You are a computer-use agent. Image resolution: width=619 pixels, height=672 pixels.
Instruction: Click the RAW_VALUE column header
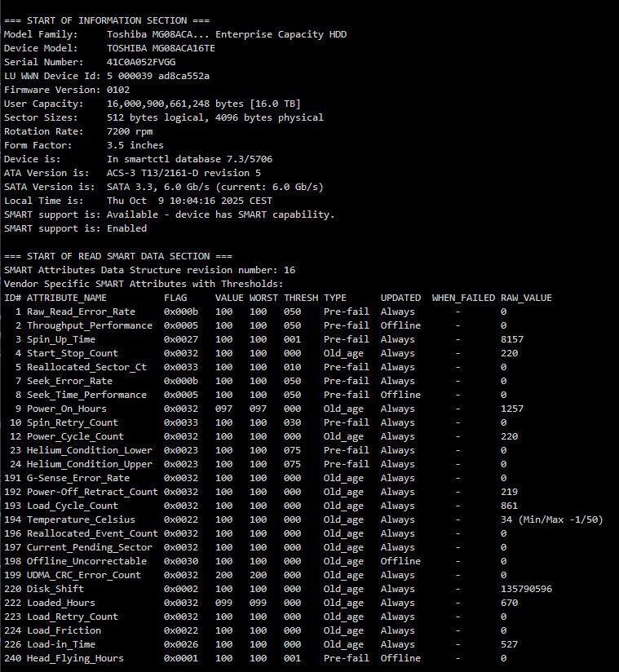click(x=526, y=298)
